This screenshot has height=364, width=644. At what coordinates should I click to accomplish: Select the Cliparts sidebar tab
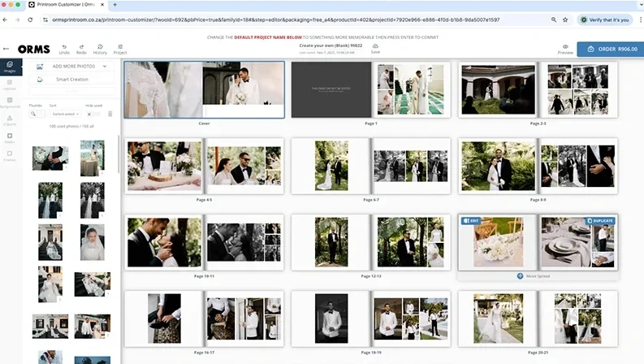pos(10,119)
